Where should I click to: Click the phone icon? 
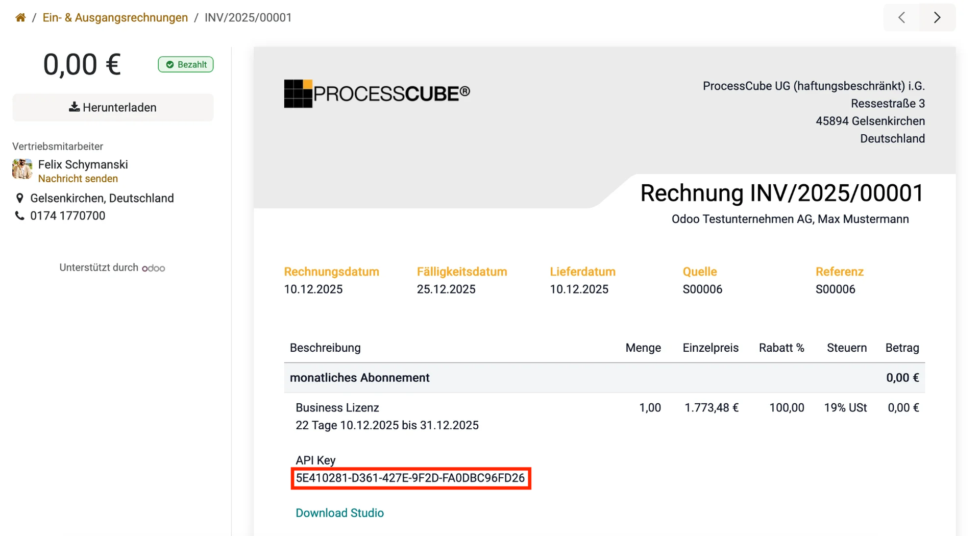pyautogui.click(x=20, y=216)
